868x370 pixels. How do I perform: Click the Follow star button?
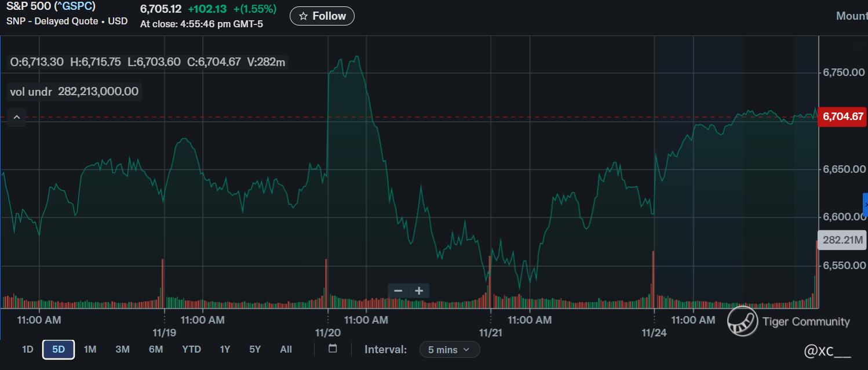coord(322,16)
